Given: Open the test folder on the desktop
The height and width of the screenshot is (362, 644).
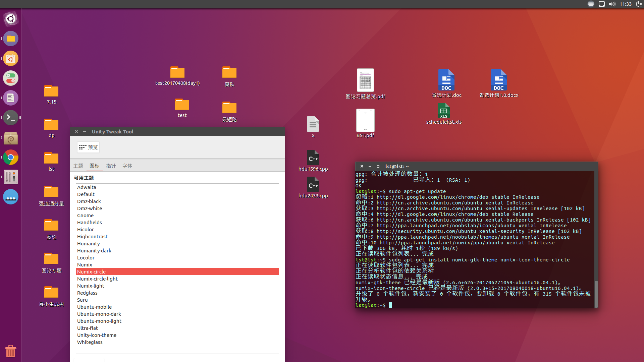Looking at the screenshot, I should click(182, 105).
